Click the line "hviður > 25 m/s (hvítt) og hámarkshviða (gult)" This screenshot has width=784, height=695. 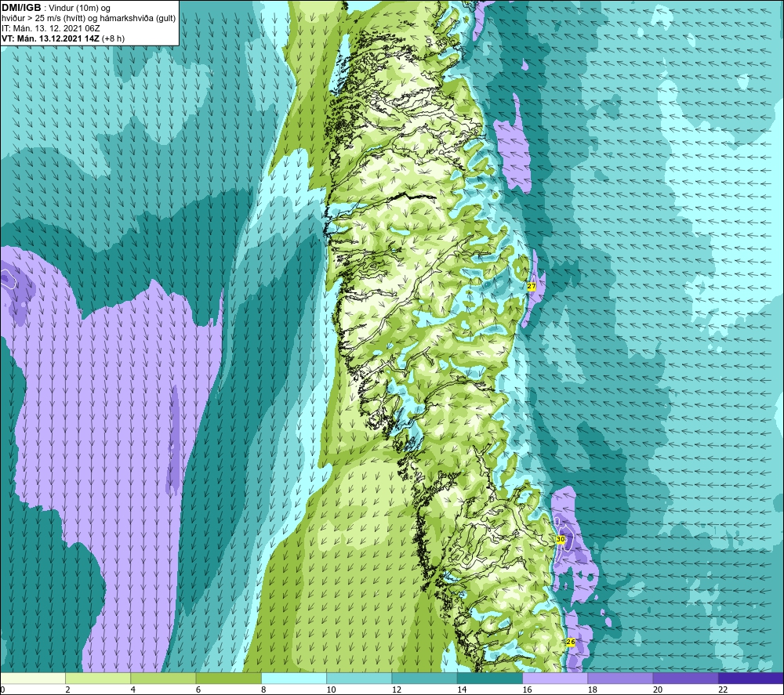(x=89, y=19)
